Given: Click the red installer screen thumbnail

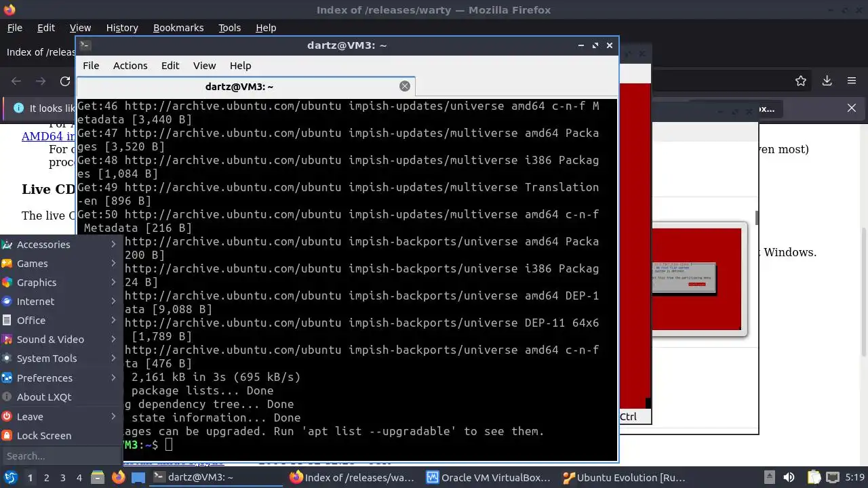Looking at the screenshot, I should (696, 279).
